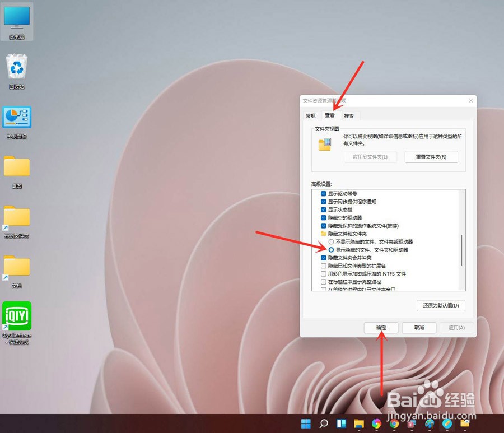
Task: Switch to the 查看 tab
Action: (x=329, y=115)
